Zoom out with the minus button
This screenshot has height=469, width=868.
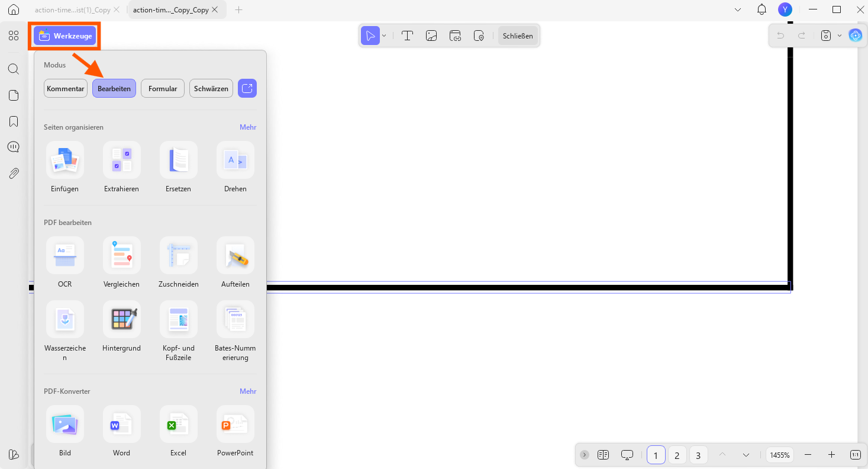pyautogui.click(x=808, y=455)
